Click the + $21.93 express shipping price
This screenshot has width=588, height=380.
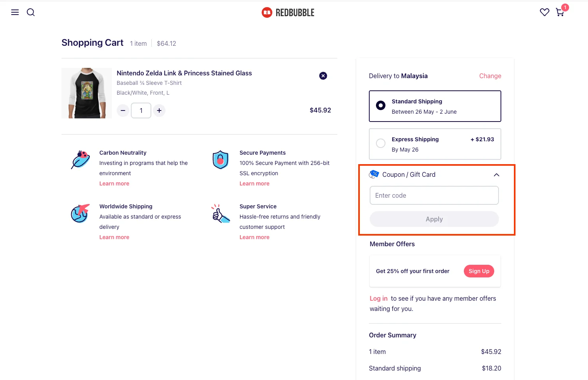tap(482, 139)
